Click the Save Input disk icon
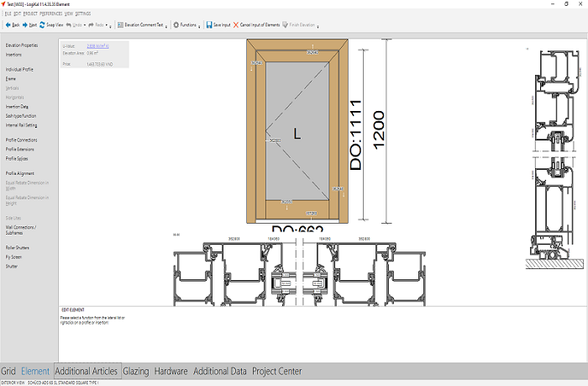The image size is (588, 386). click(209, 25)
